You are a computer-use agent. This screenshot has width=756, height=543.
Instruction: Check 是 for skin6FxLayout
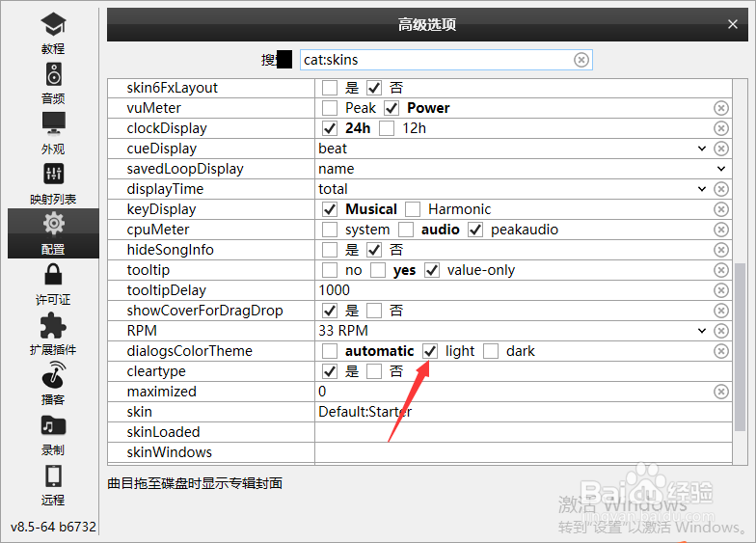click(330, 88)
